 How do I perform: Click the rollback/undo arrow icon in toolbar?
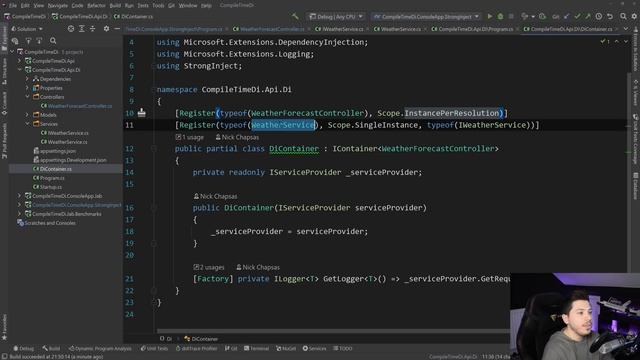610,16
